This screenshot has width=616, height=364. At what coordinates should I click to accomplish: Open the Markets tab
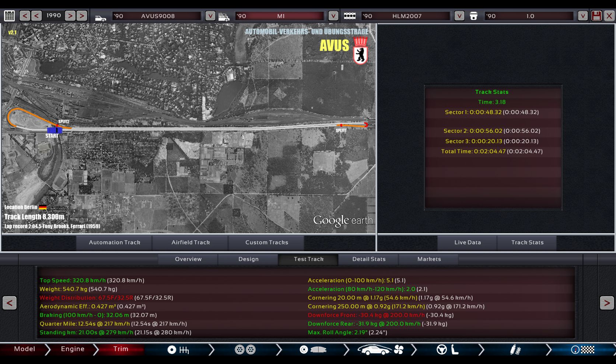click(x=429, y=259)
